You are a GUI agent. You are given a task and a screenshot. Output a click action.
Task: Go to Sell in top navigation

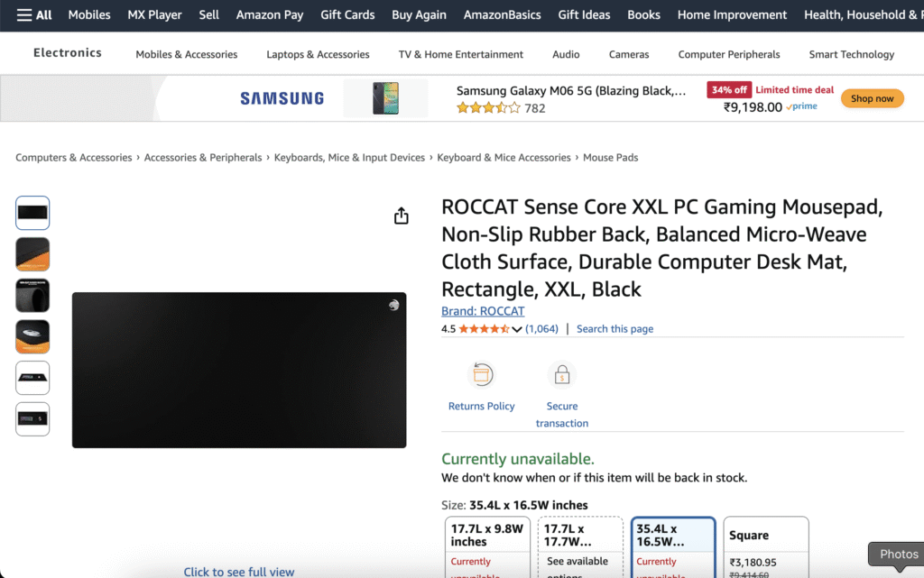(x=208, y=14)
